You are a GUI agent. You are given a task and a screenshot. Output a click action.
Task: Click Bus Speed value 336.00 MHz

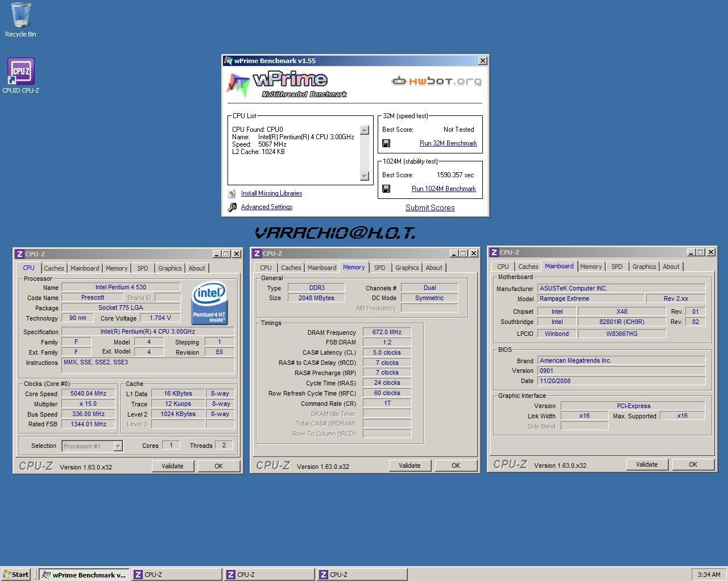[88, 414]
